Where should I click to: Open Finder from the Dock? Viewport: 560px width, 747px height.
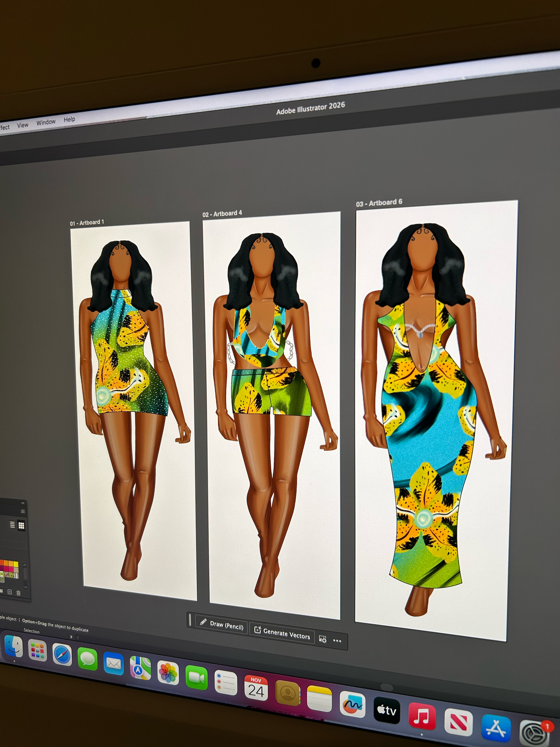click(x=13, y=647)
